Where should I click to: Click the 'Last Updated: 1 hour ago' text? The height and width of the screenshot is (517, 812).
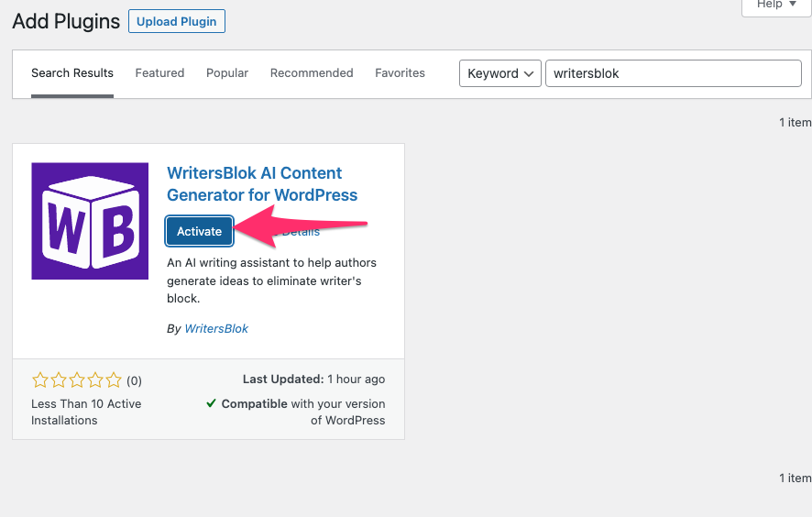coord(313,379)
